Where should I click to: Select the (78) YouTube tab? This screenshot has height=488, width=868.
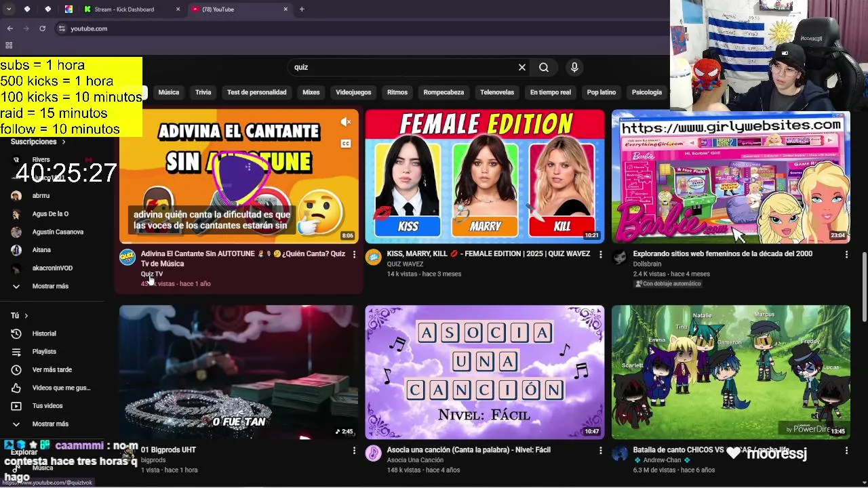pos(240,9)
